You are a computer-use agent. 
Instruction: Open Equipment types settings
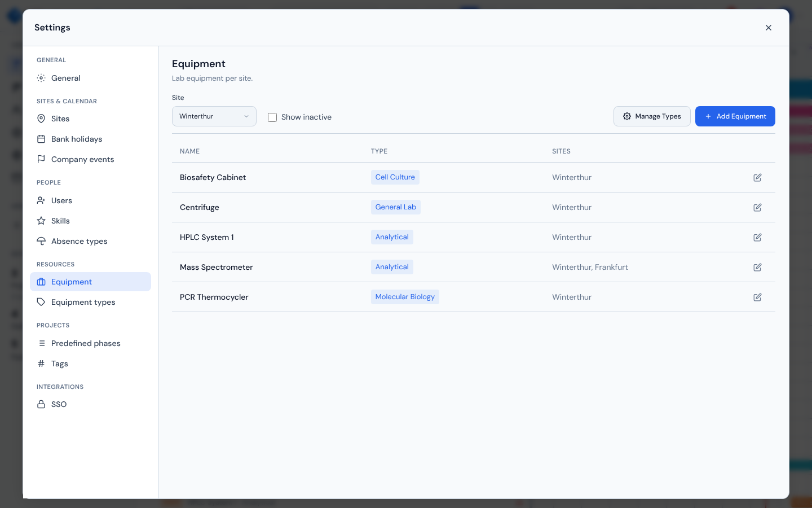pos(90,302)
